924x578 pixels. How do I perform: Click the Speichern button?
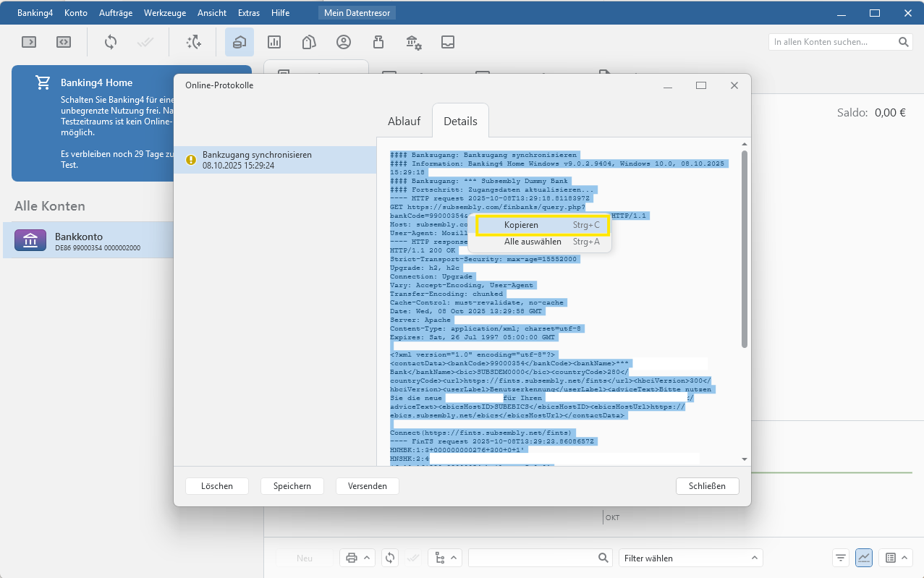pos(292,486)
